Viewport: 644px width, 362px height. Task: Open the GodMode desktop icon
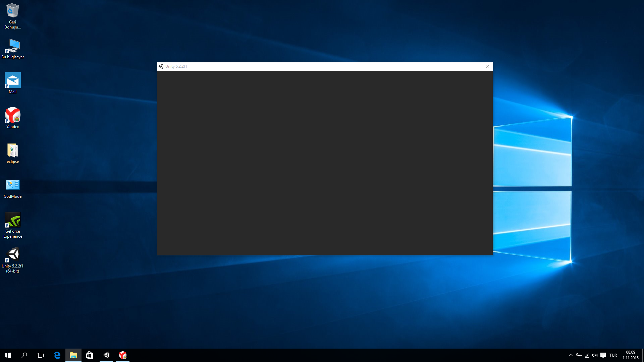click(x=12, y=188)
